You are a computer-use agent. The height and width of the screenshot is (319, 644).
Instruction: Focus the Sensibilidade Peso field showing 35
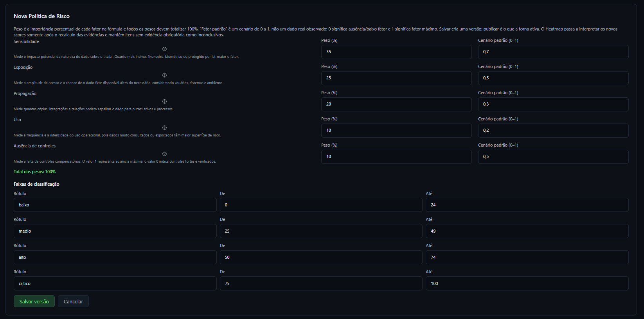click(396, 52)
